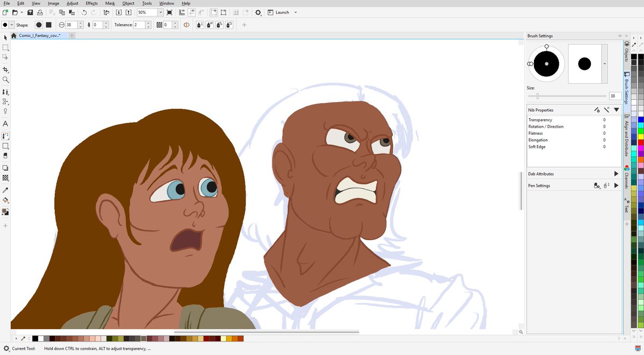Collapse Nib Properties section
The image size is (644, 355).
point(617,110)
